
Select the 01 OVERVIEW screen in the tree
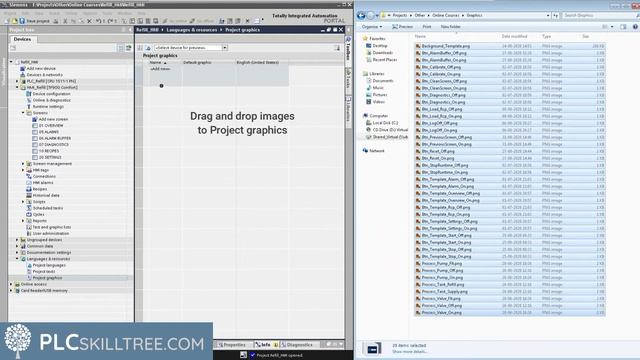coord(51,126)
